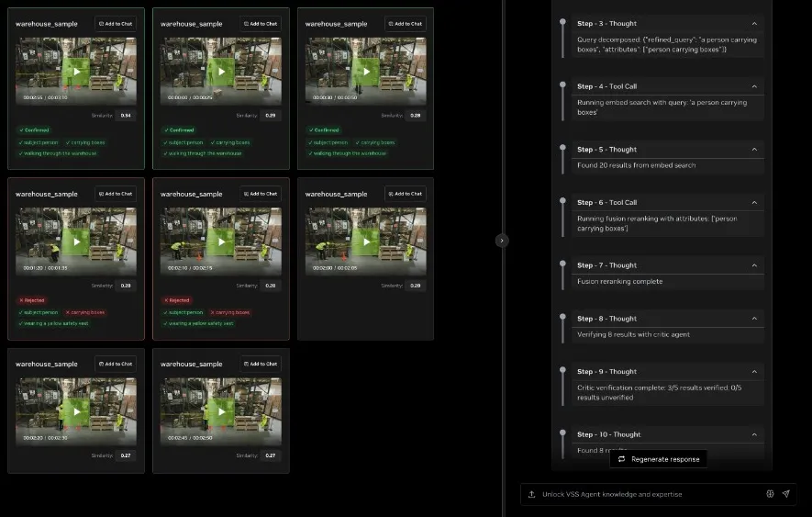Collapse Step 6 Tool Call chevron
This screenshot has width=812, height=517.
(754, 203)
